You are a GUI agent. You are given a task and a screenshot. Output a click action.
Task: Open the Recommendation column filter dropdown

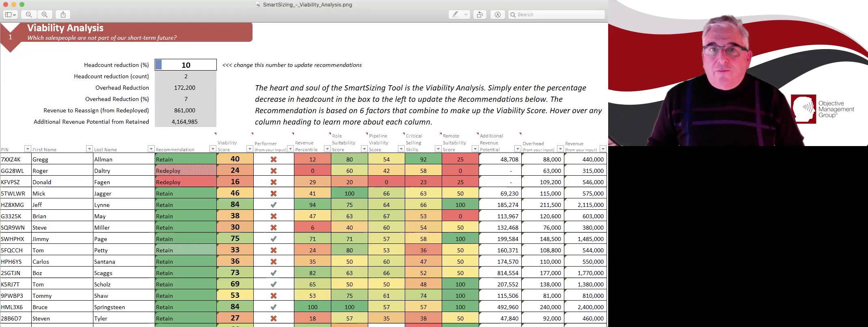pyautogui.click(x=212, y=149)
